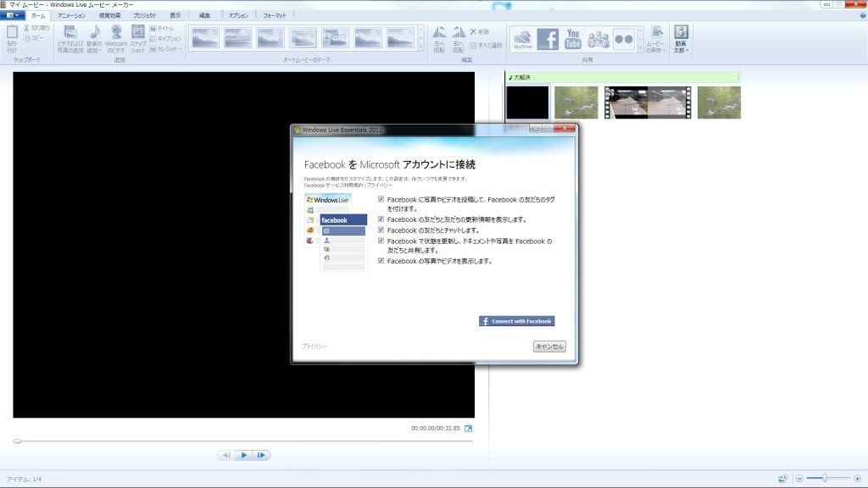The image size is (868, 488).
Task: Open Facebook サービス利用規約 link
Action: coord(333,186)
